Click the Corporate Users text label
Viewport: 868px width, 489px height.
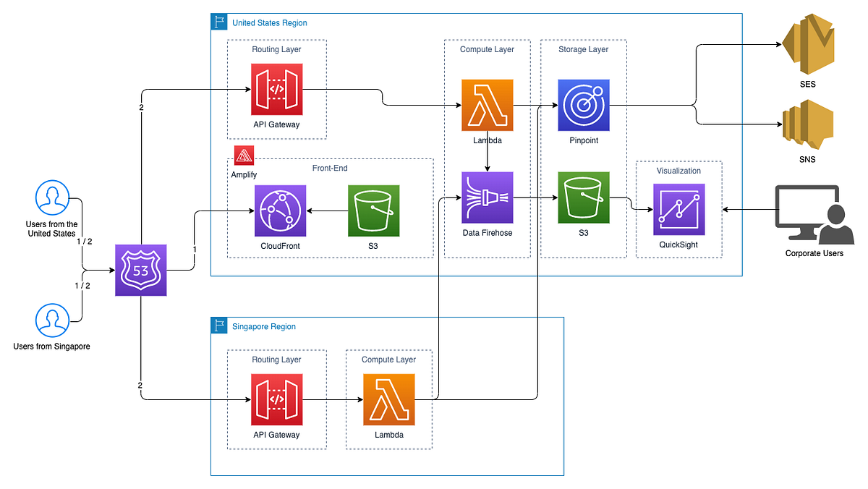point(814,253)
